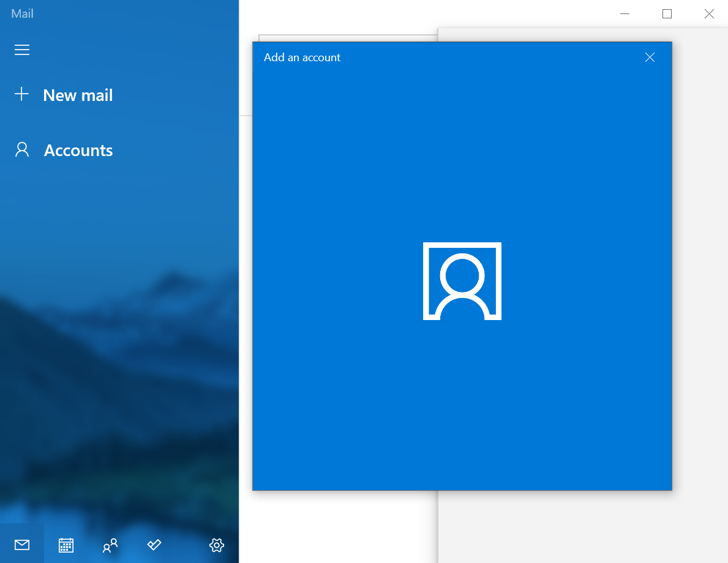Screen dimensions: 728x563
Task: Click the large account avatar icon in dialog
Action: (462, 281)
